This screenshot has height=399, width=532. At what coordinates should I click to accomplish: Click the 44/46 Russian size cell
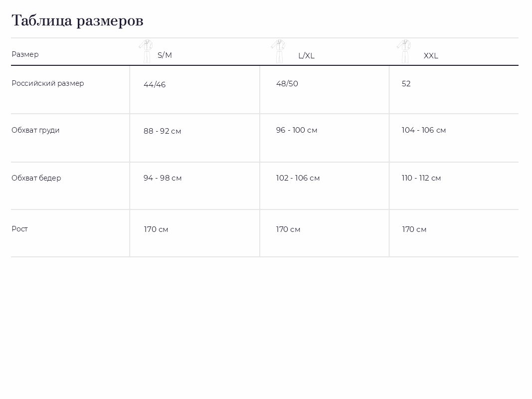[x=155, y=84]
